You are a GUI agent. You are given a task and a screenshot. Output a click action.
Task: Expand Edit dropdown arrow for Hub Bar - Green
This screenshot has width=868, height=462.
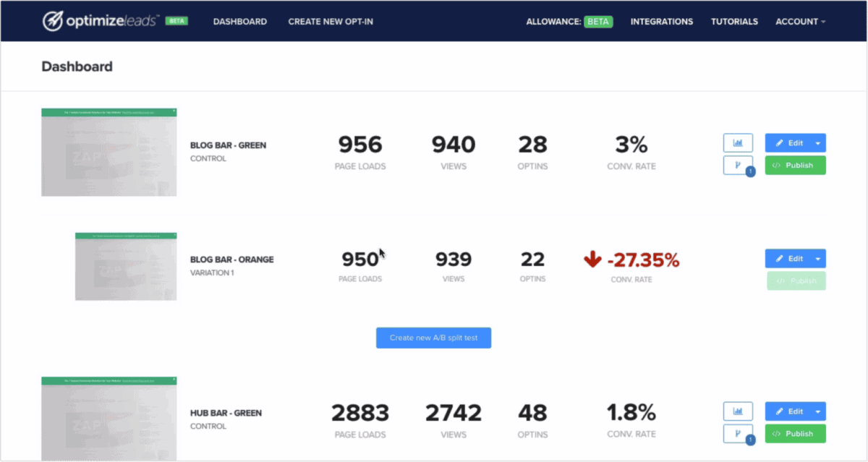coord(818,411)
